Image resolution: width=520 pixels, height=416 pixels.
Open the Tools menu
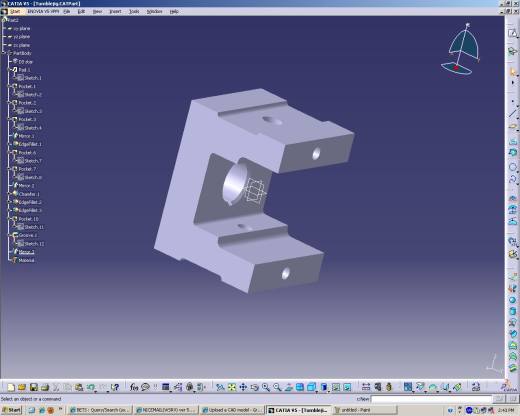coord(134,11)
